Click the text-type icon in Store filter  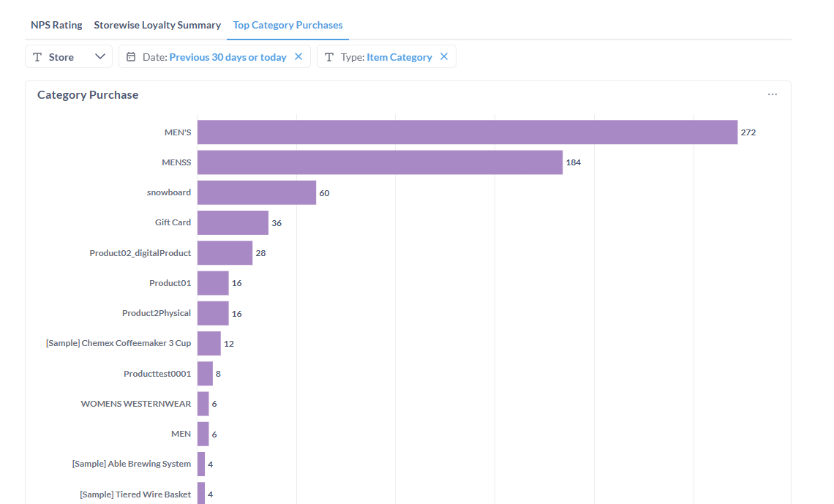[x=37, y=57]
